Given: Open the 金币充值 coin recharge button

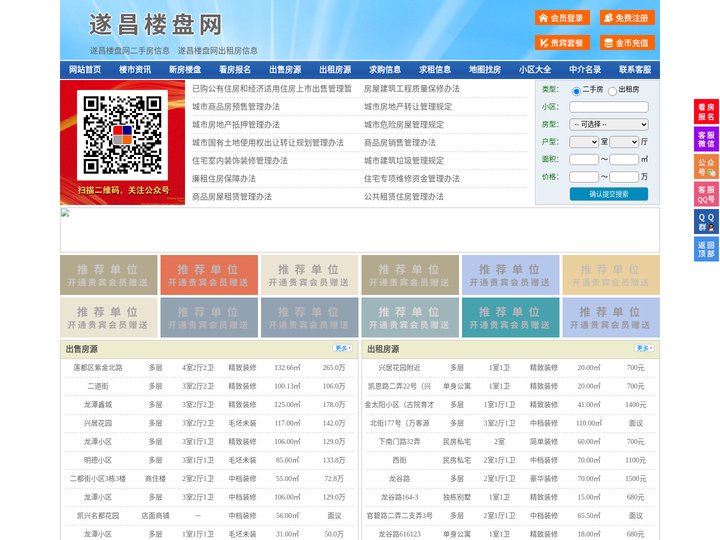Looking at the screenshot, I should tap(627, 43).
